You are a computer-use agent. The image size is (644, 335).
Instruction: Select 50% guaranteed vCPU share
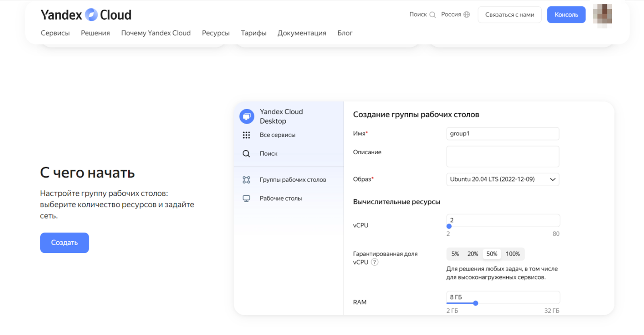pyautogui.click(x=492, y=254)
